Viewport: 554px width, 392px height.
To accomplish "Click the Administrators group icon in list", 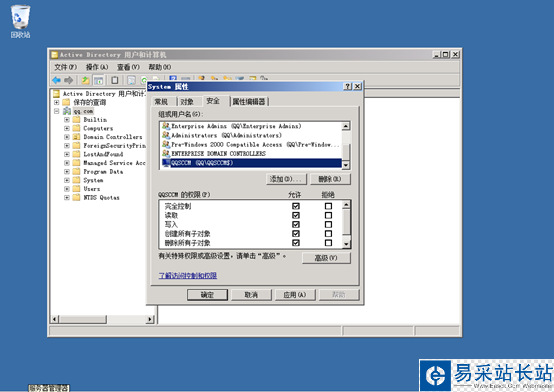I will [x=166, y=135].
